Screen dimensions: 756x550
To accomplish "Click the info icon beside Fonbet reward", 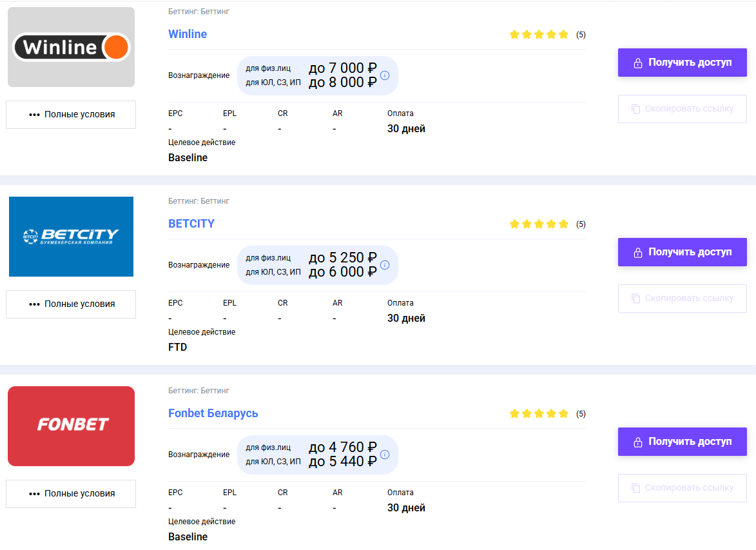I will pos(385,455).
